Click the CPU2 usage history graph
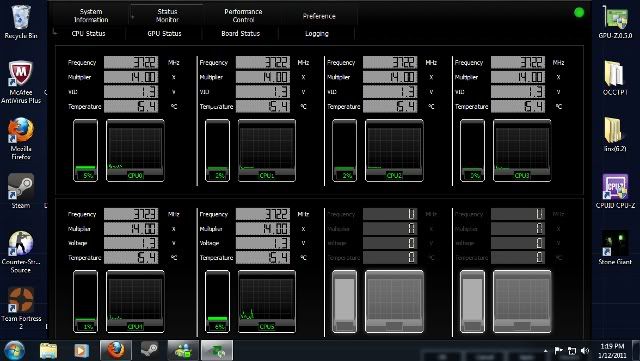Screen dimensions: 640x361 point(394,150)
